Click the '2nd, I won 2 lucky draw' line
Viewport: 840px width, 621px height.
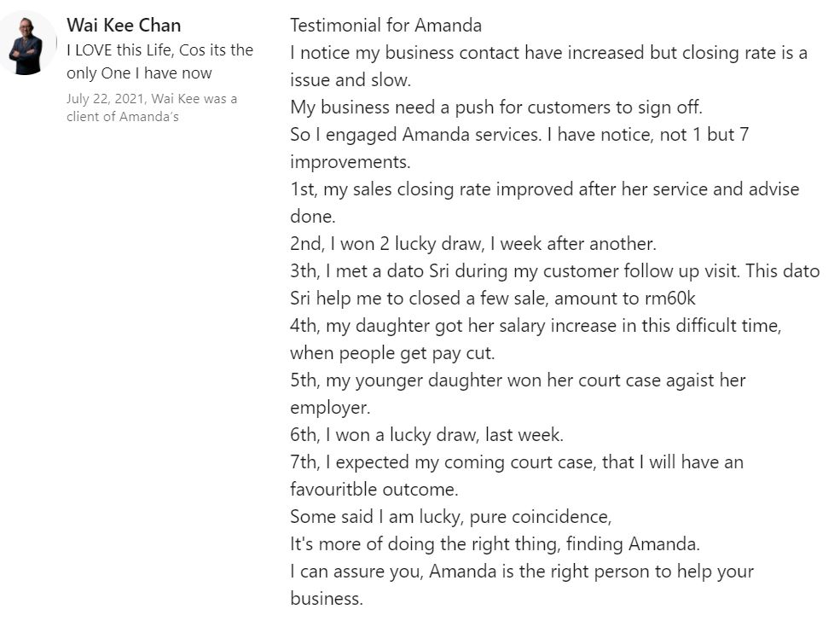click(473, 243)
